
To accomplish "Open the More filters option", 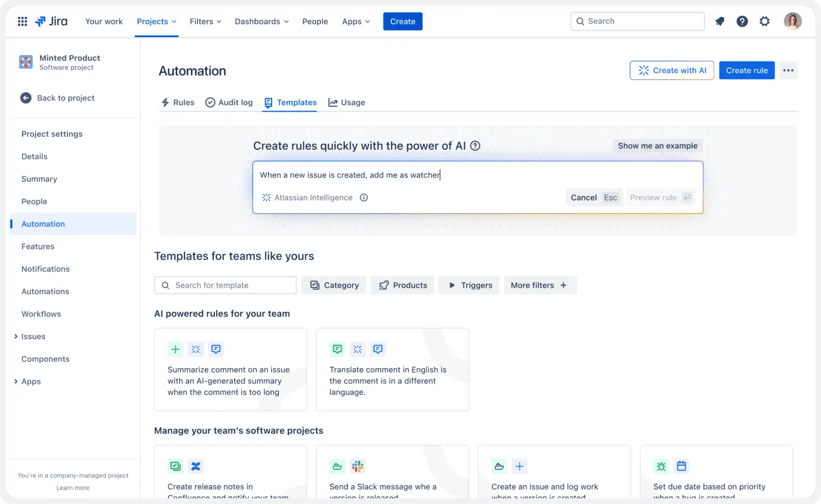I will [540, 285].
